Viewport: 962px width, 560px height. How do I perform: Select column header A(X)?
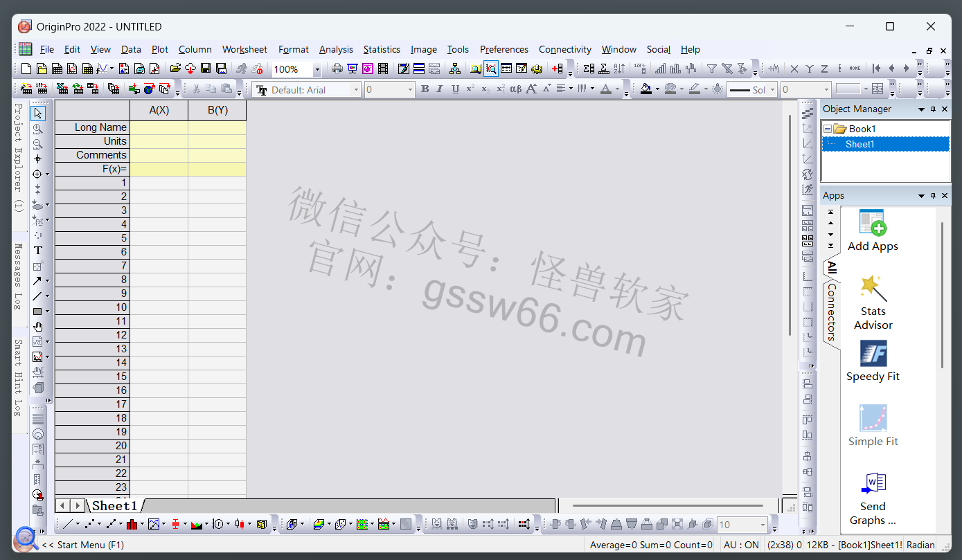click(159, 110)
